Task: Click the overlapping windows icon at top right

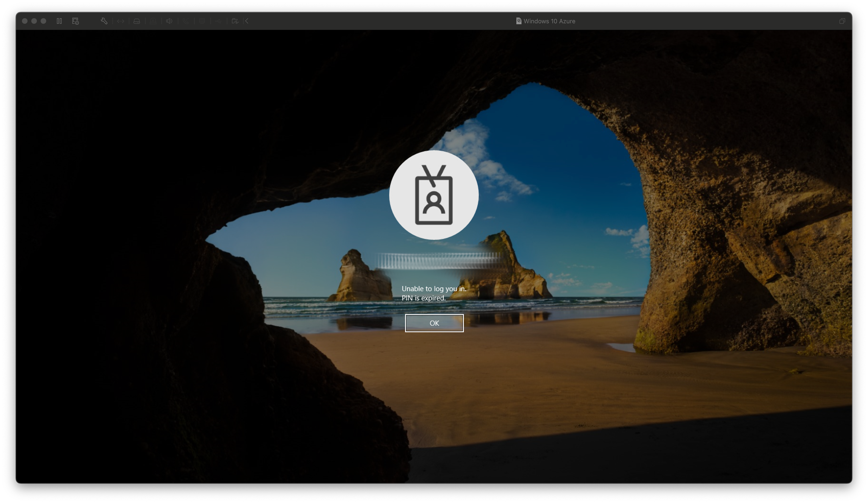Action: (x=842, y=21)
